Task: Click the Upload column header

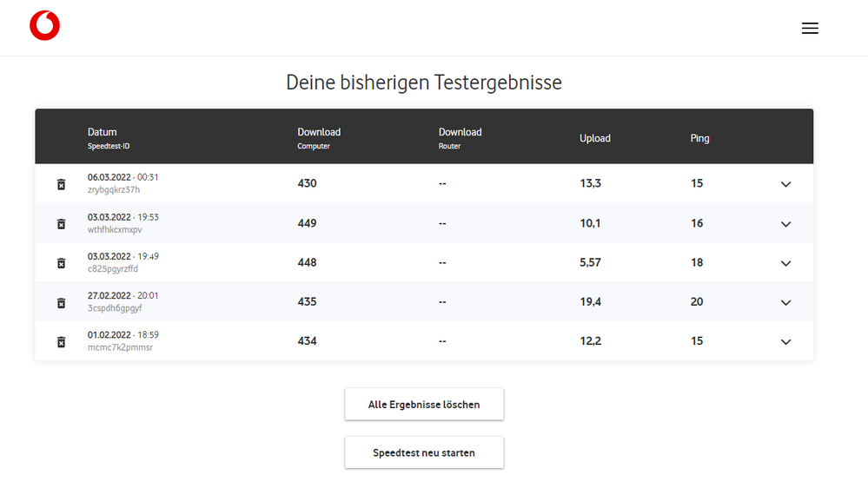Action: pos(595,138)
